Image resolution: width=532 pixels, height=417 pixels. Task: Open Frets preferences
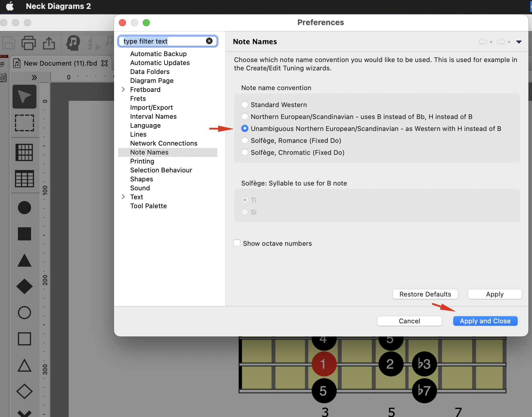point(138,98)
